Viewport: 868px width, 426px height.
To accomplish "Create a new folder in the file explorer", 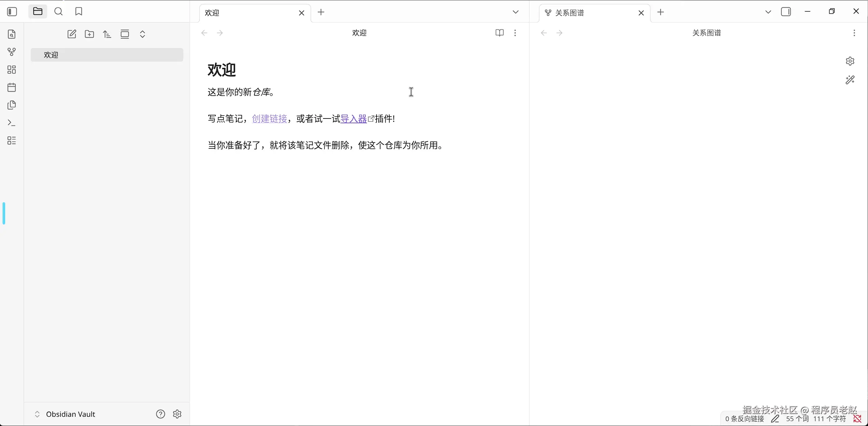I will pyautogui.click(x=89, y=34).
